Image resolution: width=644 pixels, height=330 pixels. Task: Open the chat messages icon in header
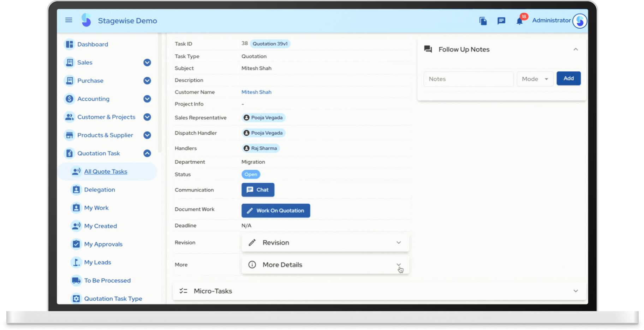[x=501, y=21]
